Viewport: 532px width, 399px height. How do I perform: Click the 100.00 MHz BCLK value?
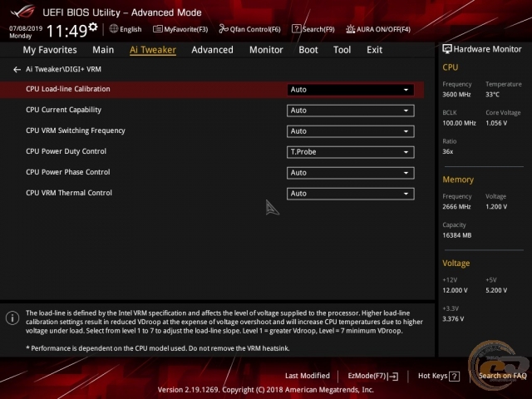pos(459,123)
